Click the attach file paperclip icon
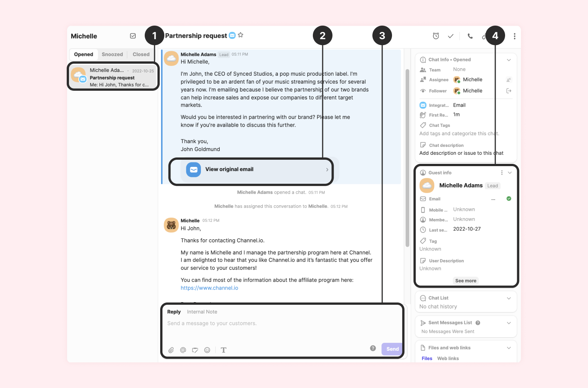This screenshot has width=588, height=388. pos(171,350)
